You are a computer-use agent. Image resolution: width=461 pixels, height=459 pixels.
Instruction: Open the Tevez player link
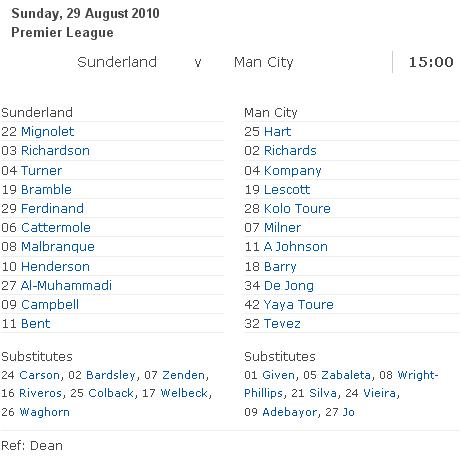click(282, 324)
